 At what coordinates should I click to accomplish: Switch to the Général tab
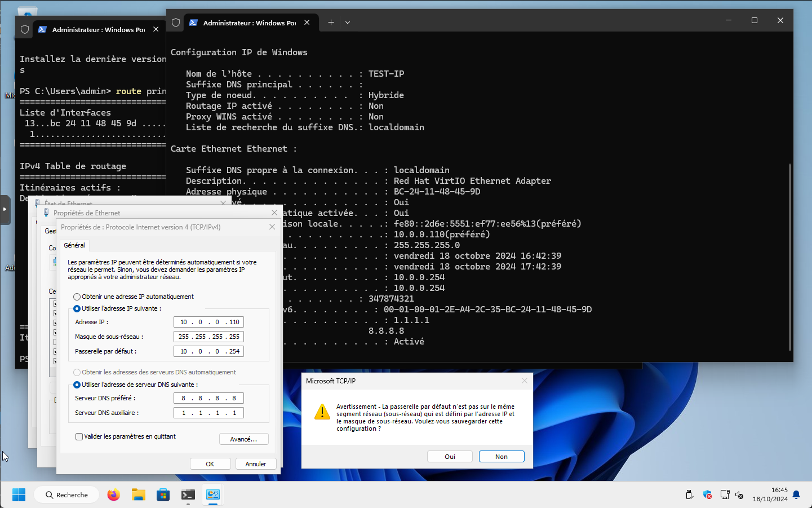click(x=74, y=245)
